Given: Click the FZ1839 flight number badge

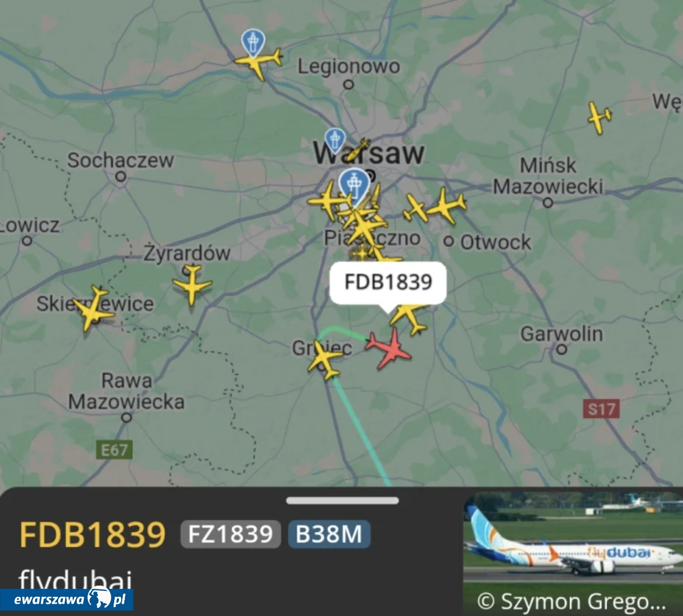Looking at the screenshot, I should point(231,534).
